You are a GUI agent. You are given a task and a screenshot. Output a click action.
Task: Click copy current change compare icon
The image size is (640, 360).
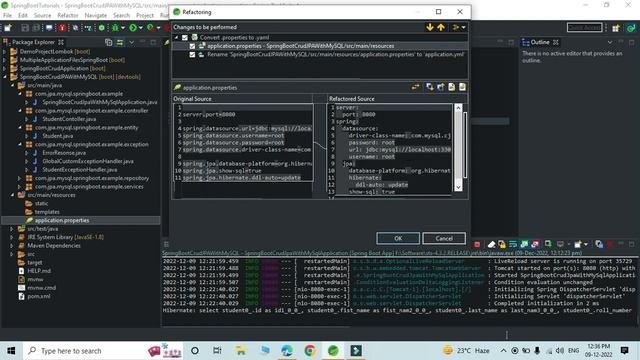coord(441,87)
